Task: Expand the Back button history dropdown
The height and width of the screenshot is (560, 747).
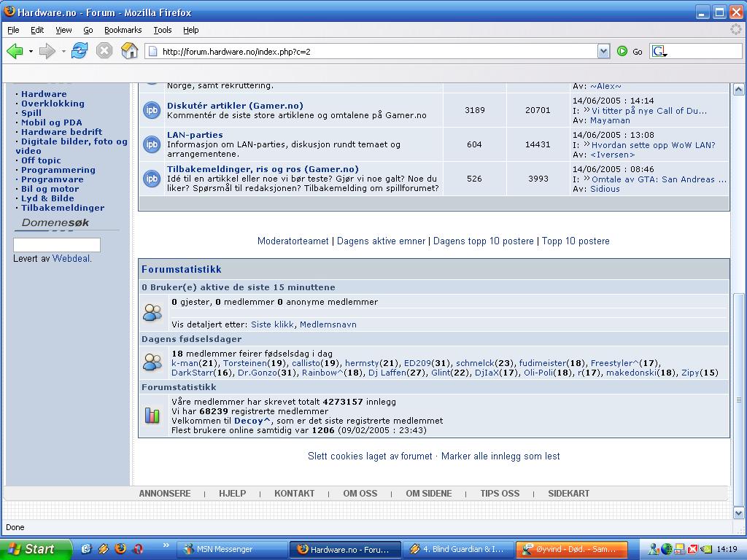Action: click(31, 51)
